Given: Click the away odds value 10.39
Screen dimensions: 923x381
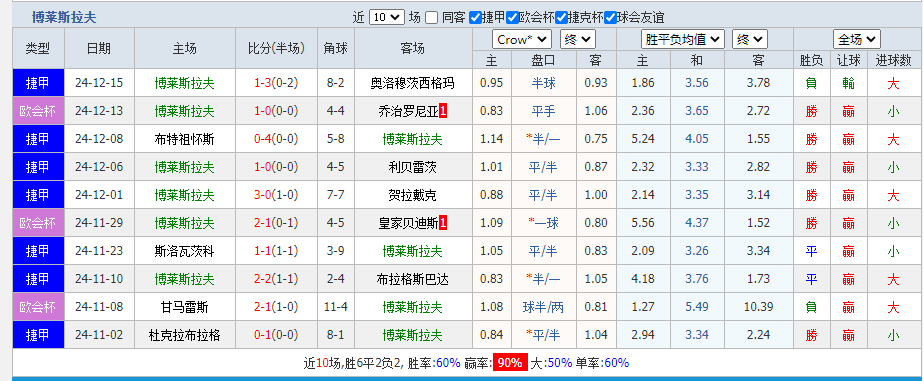Looking at the screenshot, I should (x=758, y=307).
